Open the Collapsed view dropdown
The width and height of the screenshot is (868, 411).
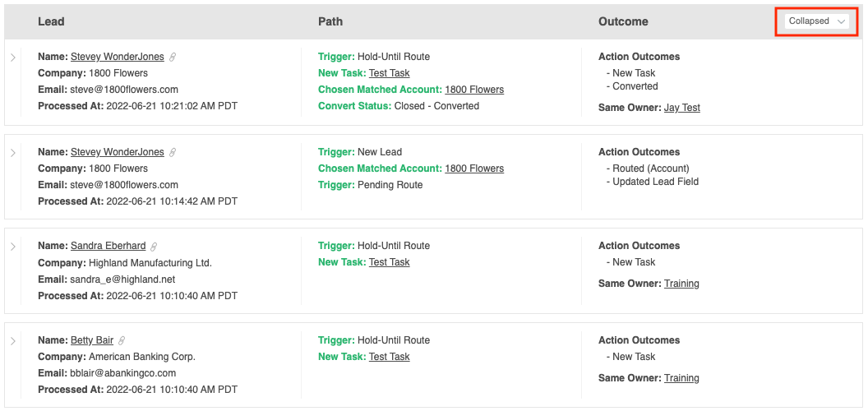click(816, 21)
